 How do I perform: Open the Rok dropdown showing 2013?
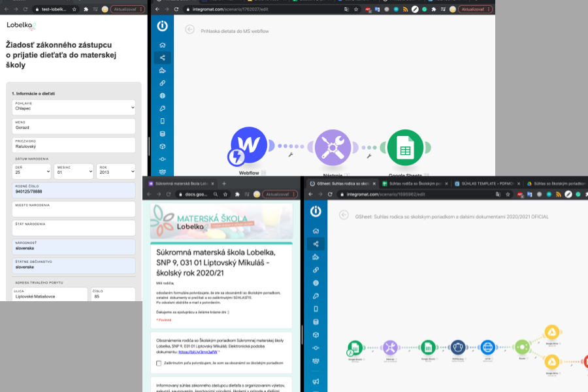[116, 171]
